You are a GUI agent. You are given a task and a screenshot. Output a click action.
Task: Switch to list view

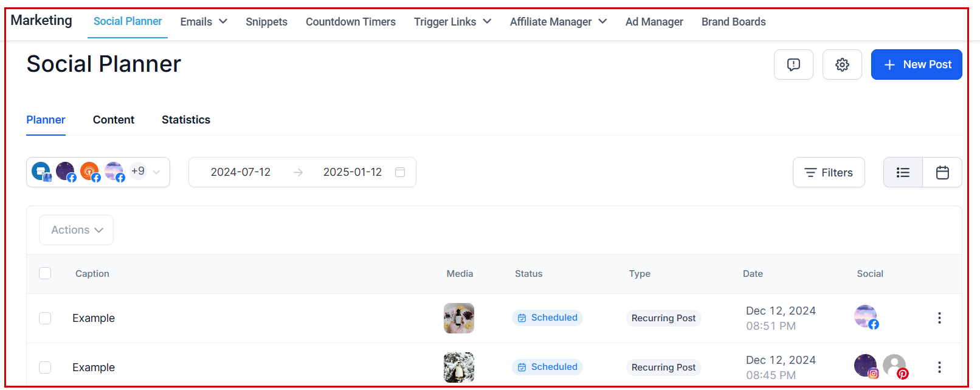[903, 173]
